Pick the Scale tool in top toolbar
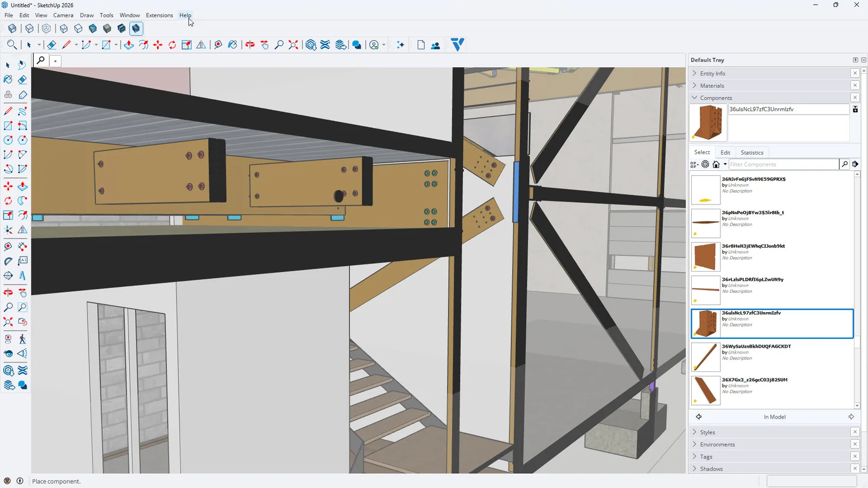The height and width of the screenshot is (488, 868). point(187,45)
